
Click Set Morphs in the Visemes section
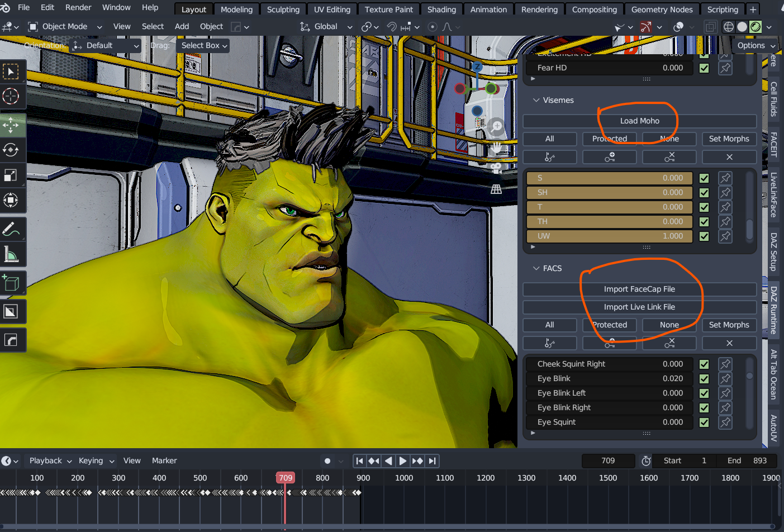pos(729,139)
